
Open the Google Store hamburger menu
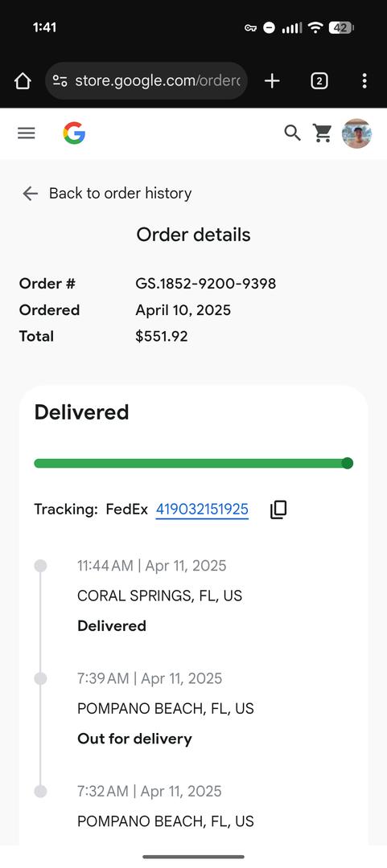(26, 133)
